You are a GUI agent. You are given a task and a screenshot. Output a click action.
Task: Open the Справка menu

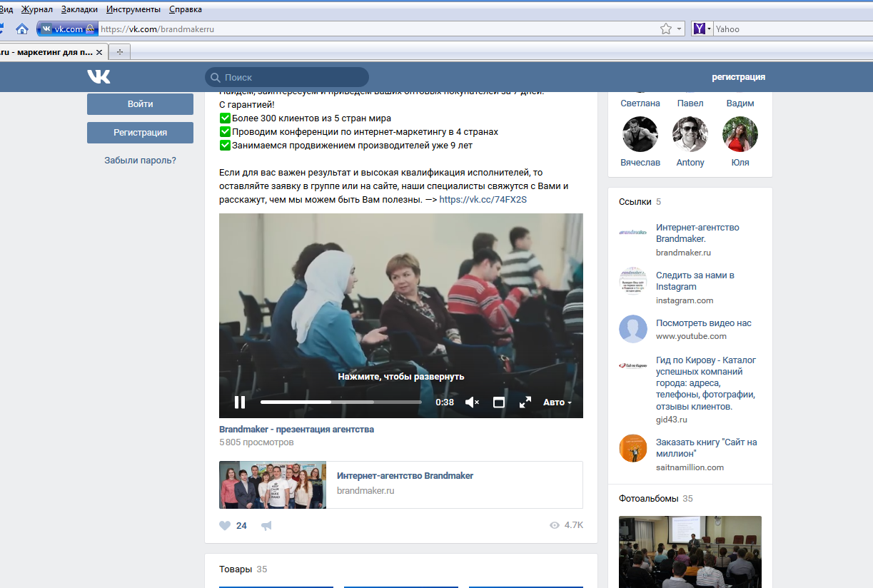[x=186, y=9]
